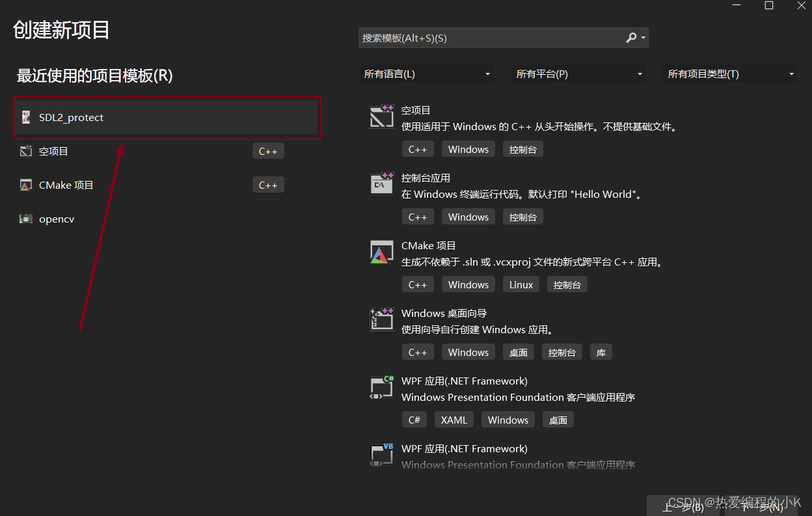This screenshot has height=516, width=812.
Task: Click into the 搜索模板 search field
Action: tap(491, 38)
